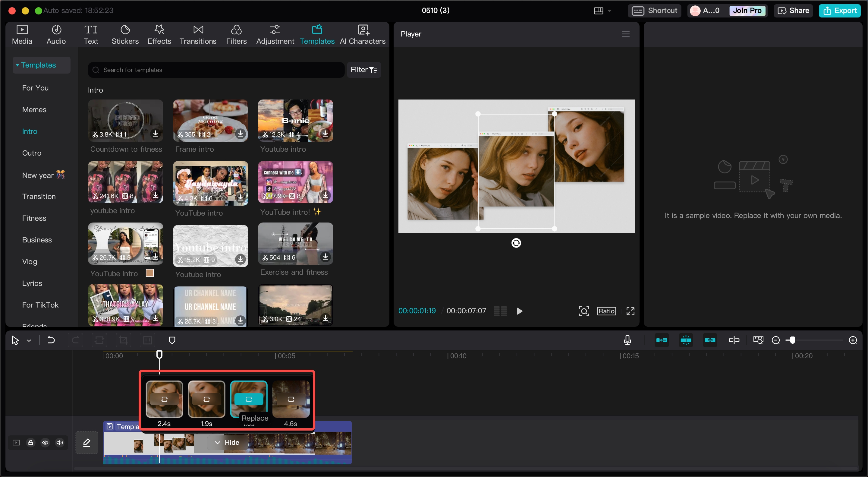Expand the selection tool dropdown arrow
This screenshot has width=868, height=477.
click(29, 340)
